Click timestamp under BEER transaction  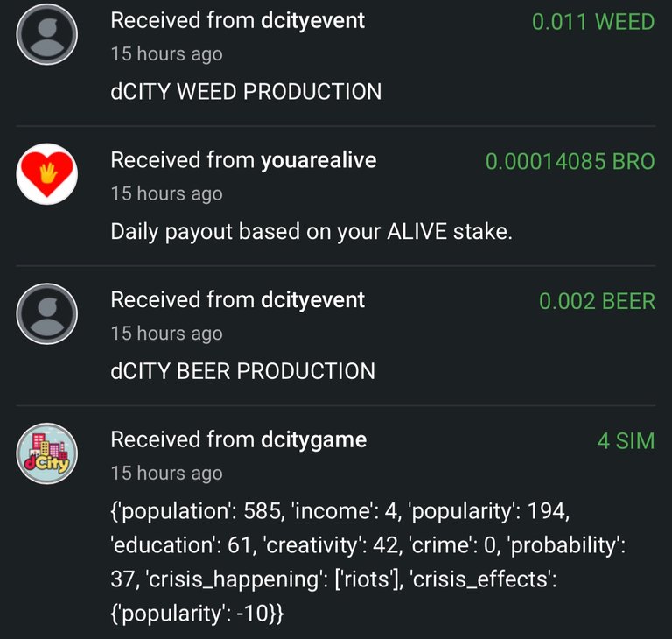(x=167, y=334)
